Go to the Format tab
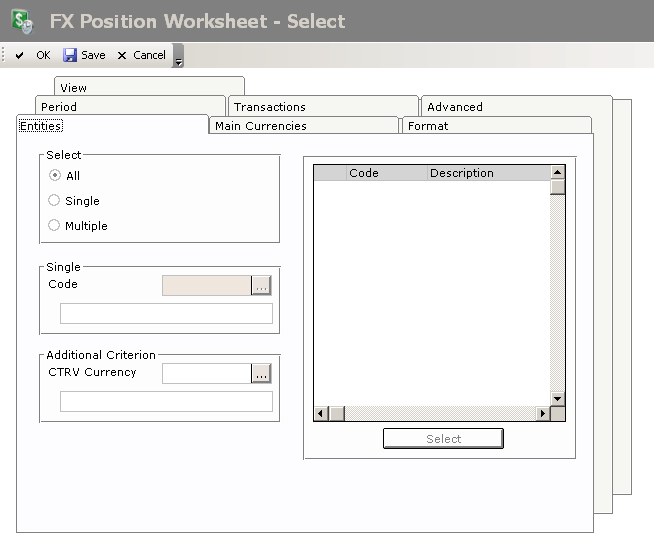This screenshot has width=654, height=553. pyautogui.click(x=428, y=126)
